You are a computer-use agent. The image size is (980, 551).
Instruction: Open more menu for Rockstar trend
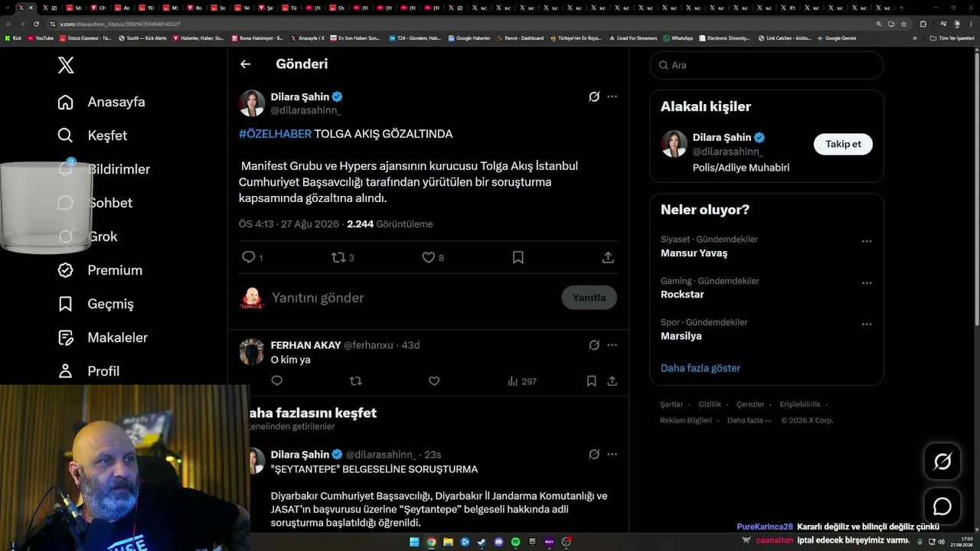867,283
